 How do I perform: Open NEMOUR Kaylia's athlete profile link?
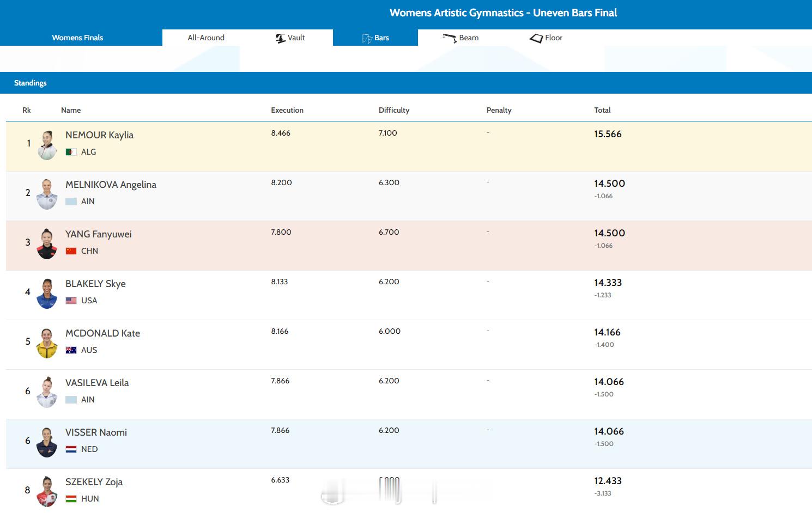(x=99, y=135)
